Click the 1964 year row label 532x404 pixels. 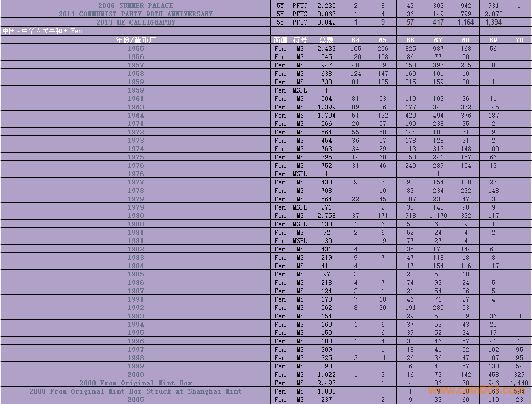[x=135, y=116]
